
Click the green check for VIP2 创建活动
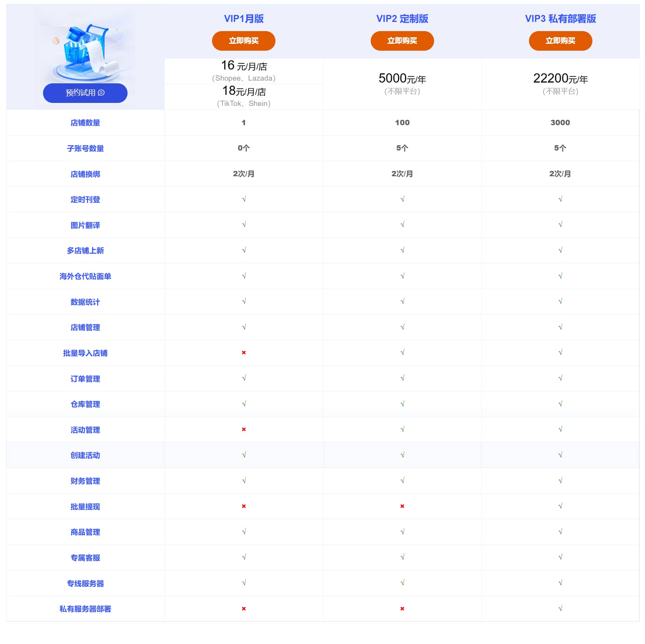(402, 455)
